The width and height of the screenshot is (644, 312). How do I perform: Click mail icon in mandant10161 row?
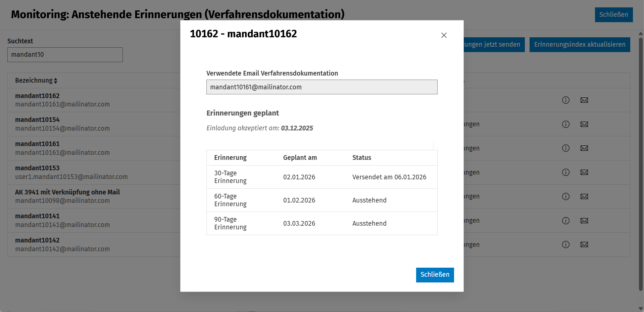tap(584, 148)
